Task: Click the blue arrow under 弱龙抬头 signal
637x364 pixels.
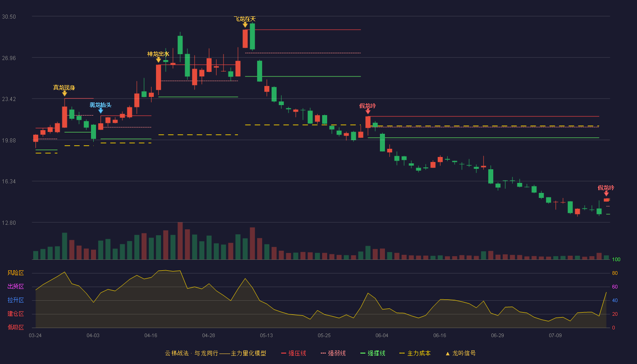Action: click(x=101, y=111)
